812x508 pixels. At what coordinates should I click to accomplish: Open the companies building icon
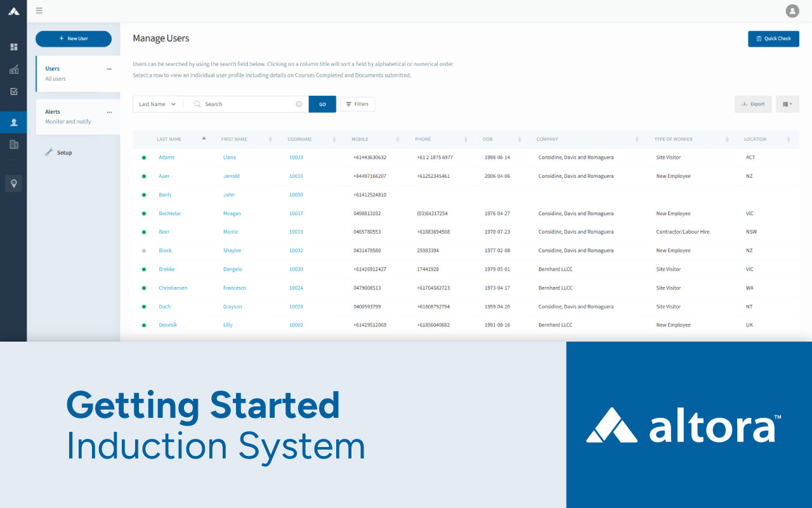click(x=14, y=145)
